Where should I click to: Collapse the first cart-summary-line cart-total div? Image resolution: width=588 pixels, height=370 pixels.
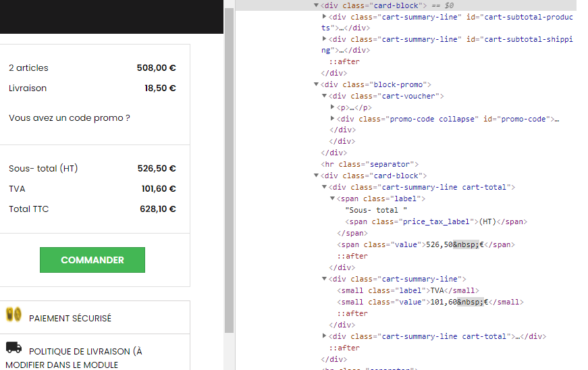coord(324,187)
